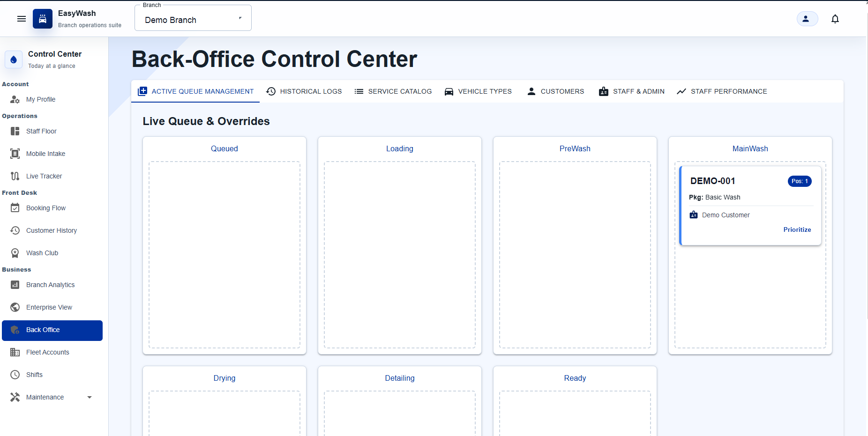Click the Live Tracker route icon
The image size is (868, 436).
coord(15,176)
